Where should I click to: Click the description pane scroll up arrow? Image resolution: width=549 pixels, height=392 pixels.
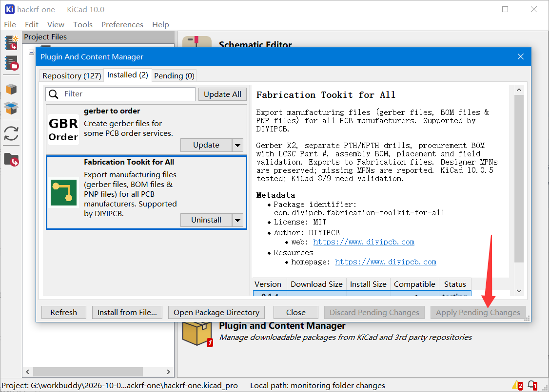pos(519,90)
